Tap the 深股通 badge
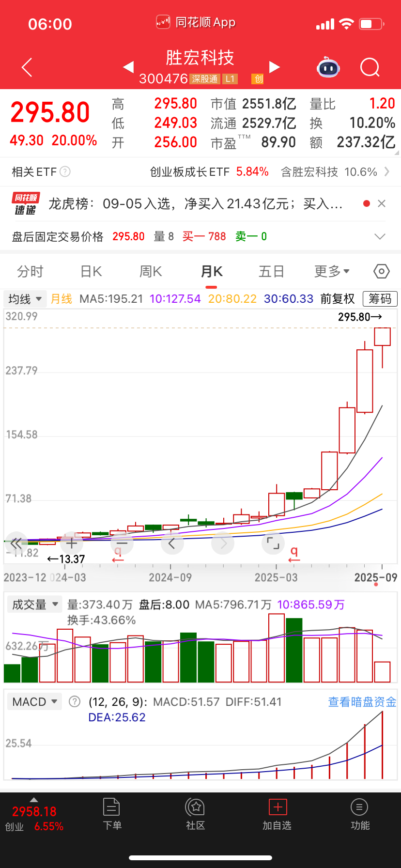401x868 pixels. click(x=205, y=79)
